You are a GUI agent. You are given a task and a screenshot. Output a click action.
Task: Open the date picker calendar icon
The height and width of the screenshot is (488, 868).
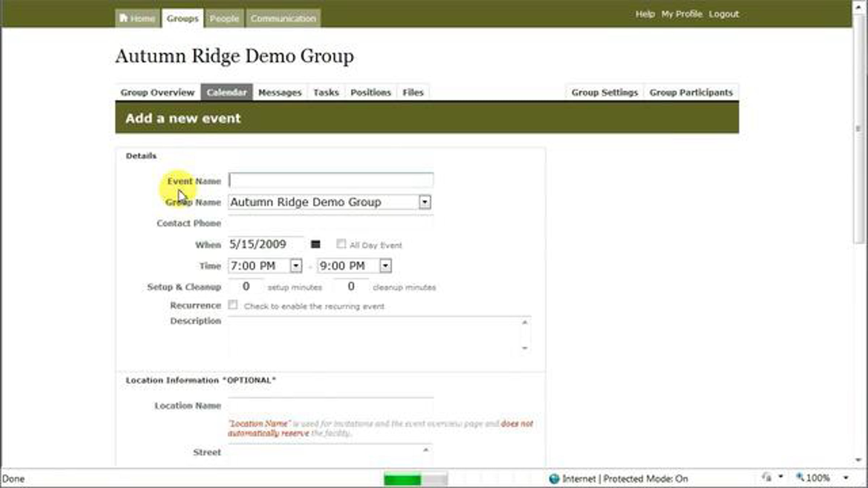point(315,245)
